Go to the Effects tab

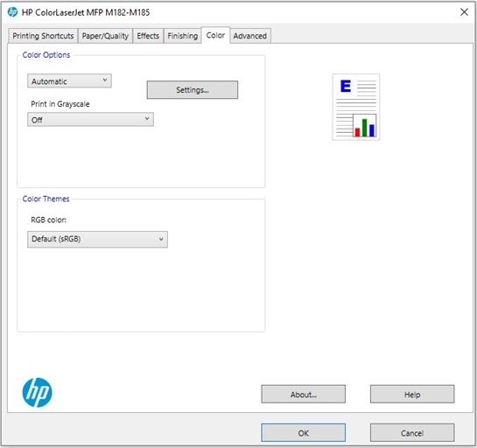tap(148, 36)
